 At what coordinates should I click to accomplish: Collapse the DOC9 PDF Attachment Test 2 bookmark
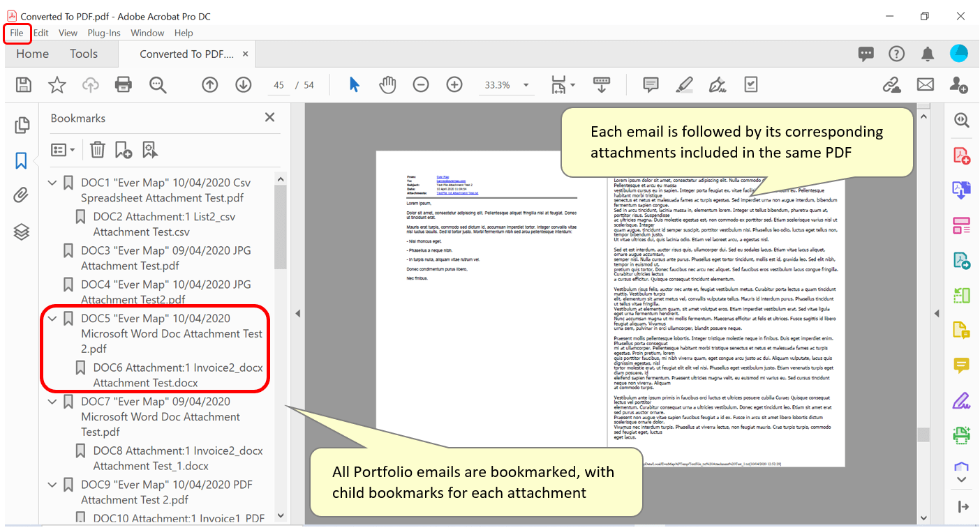(52, 485)
